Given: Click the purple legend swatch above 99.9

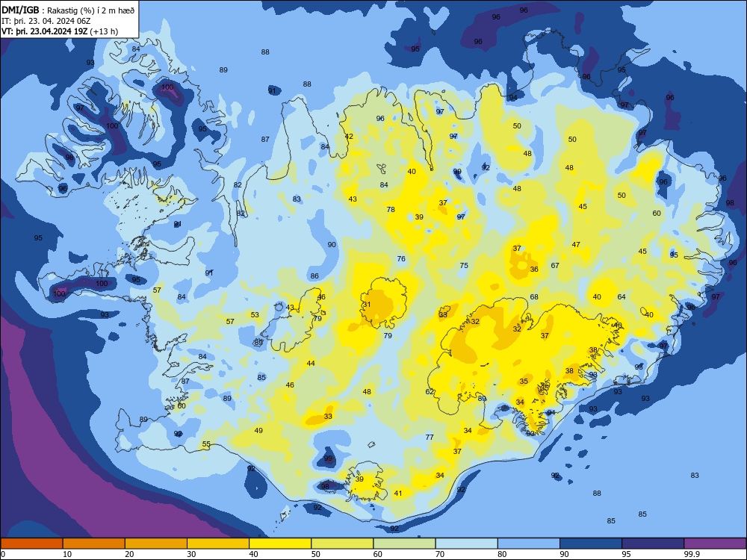Looking at the screenshot, I should pyautogui.click(x=715, y=544).
